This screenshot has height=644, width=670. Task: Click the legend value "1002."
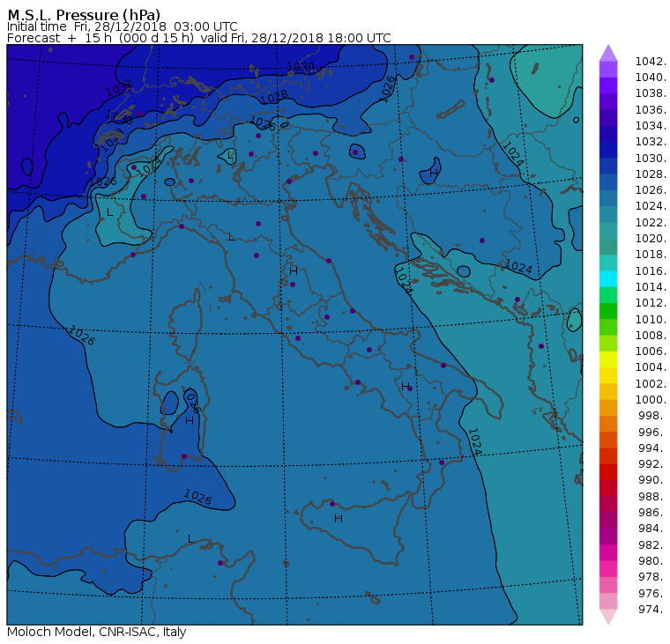651,383
